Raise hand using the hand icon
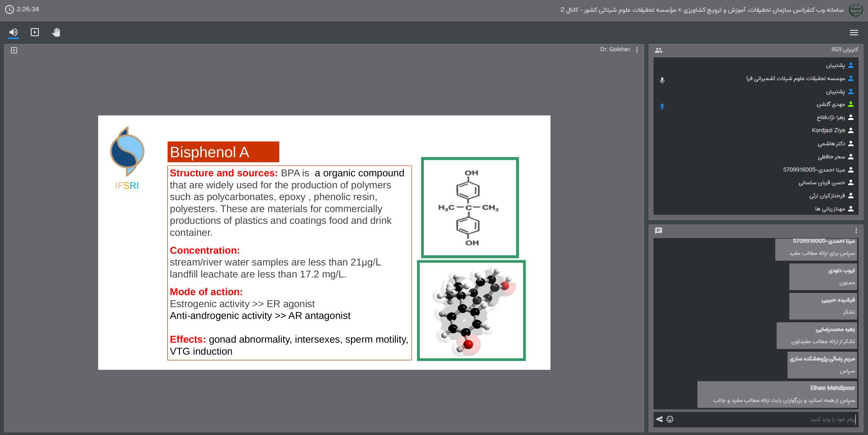 pyautogui.click(x=56, y=32)
